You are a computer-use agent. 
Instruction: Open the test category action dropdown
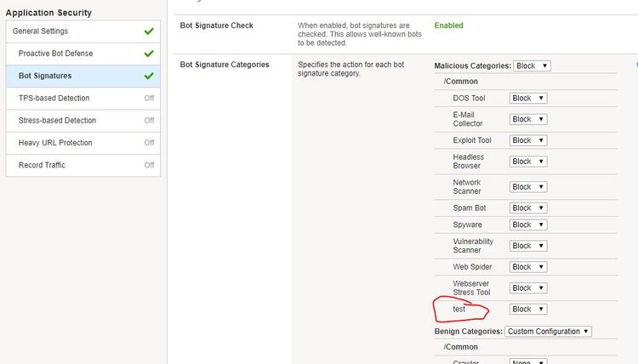tap(527, 310)
